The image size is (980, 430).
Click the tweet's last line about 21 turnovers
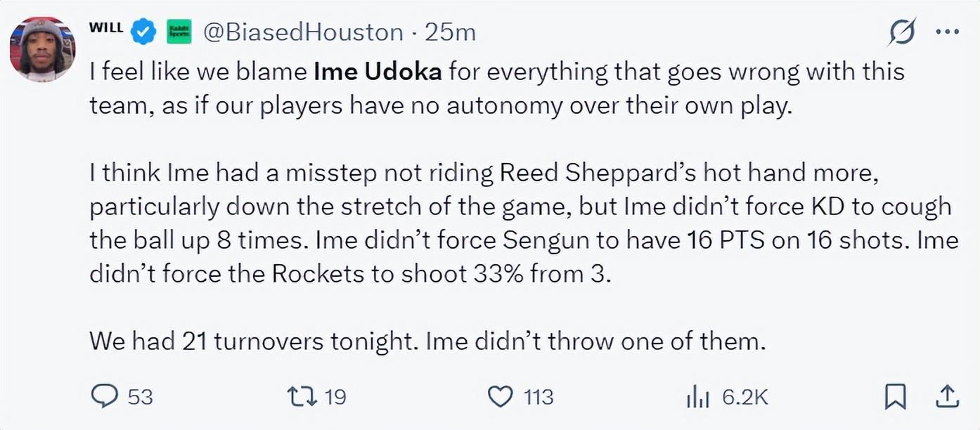(x=426, y=341)
